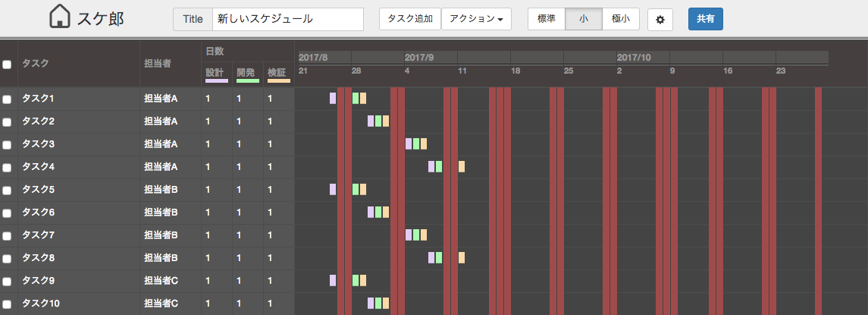Image resolution: width=868 pixels, height=315 pixels.
Task: Click the orange verification bar of タスク8
Action: point(462,257)
